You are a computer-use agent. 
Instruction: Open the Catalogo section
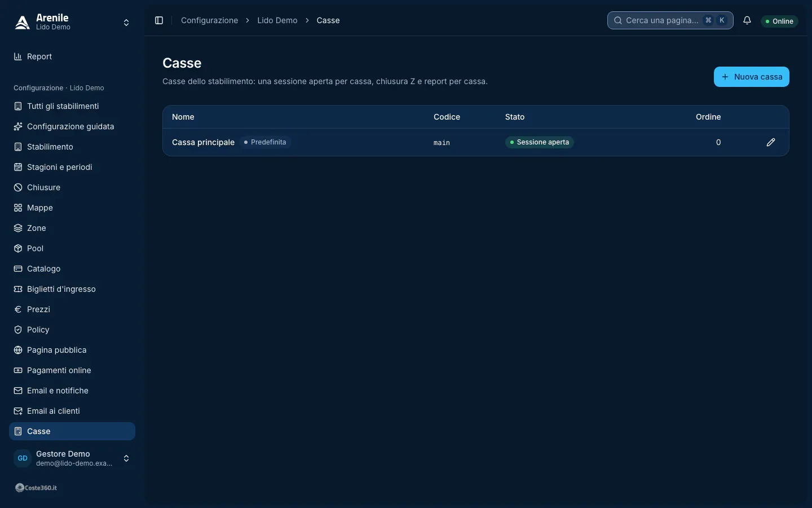pyautogui.click(x=72, y=269)
